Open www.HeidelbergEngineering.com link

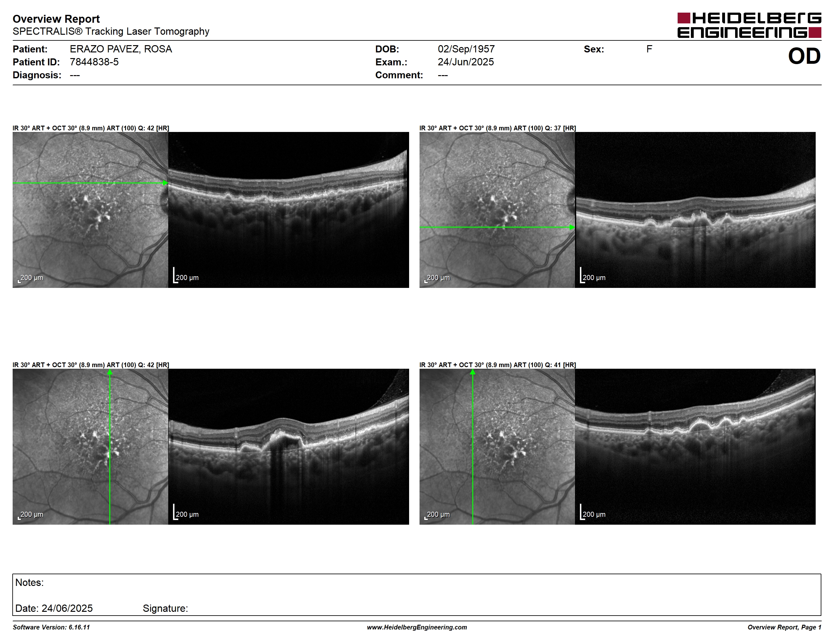click(x=417, y=627)
